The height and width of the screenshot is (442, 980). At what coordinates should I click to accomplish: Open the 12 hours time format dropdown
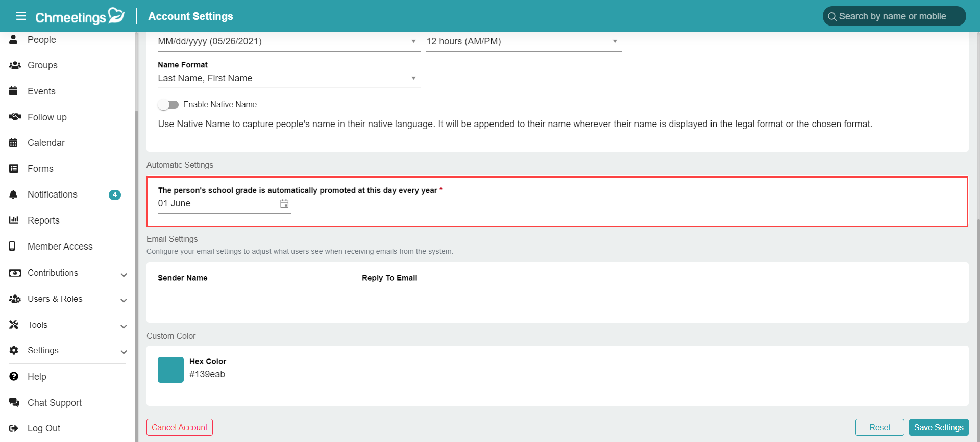pyautogui.click(x=524, y=41)
